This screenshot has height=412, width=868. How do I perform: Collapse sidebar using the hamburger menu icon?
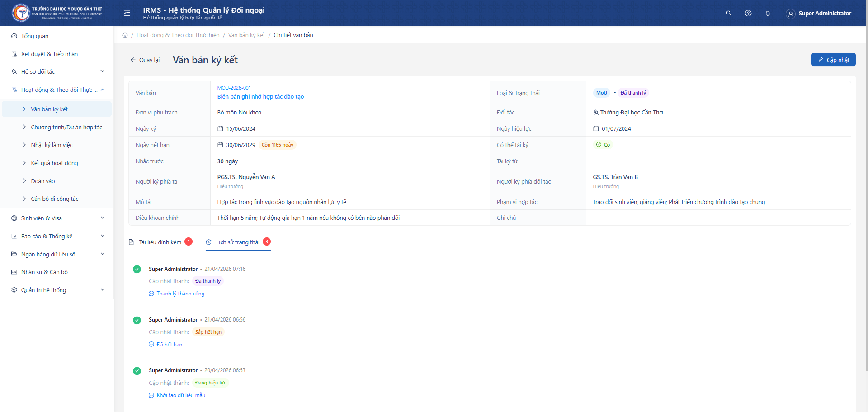tap(127, 14)
